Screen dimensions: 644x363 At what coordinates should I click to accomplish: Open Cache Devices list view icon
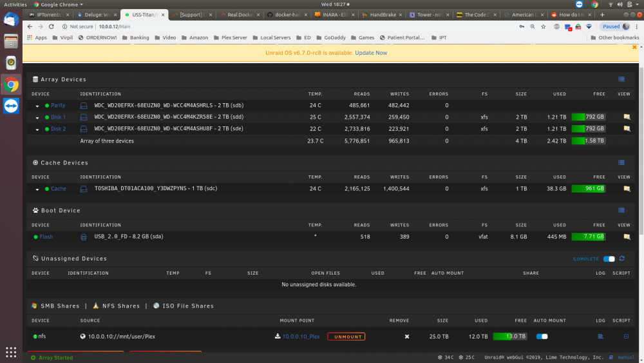621,162
